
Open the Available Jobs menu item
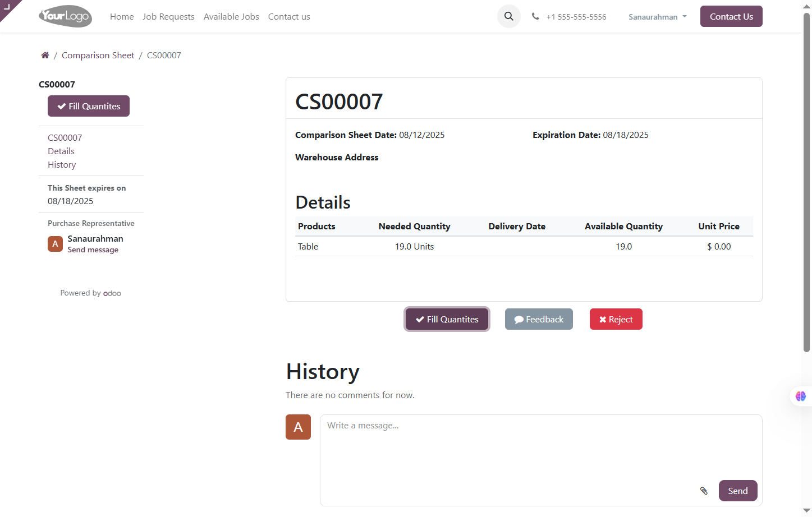tap(231, 17)
